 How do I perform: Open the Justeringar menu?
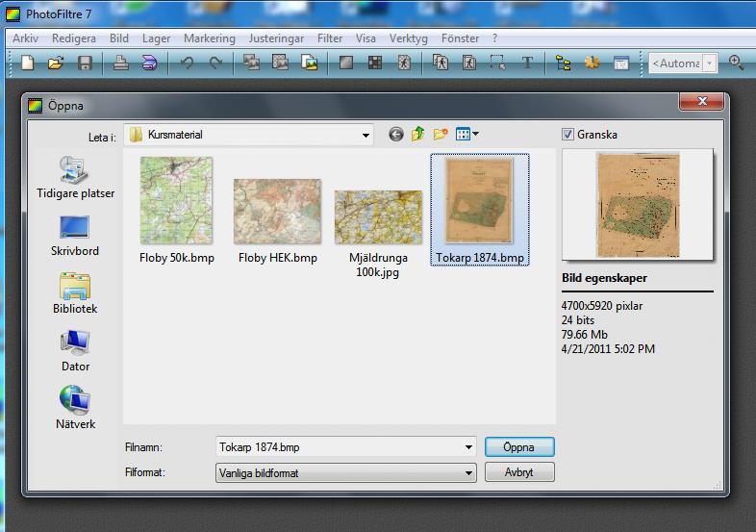pyautogui.click(x=276, y=38)
